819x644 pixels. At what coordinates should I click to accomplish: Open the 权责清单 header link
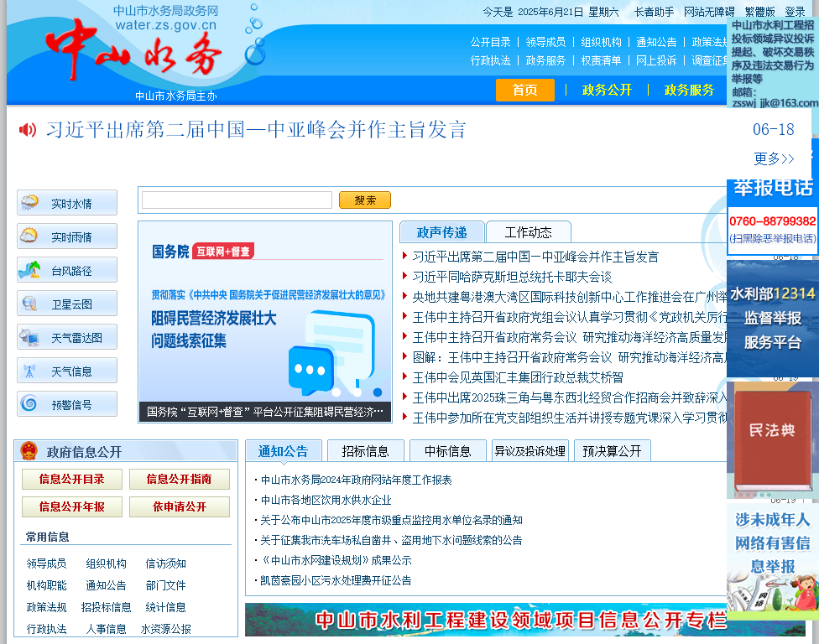[x=601, y=60]
